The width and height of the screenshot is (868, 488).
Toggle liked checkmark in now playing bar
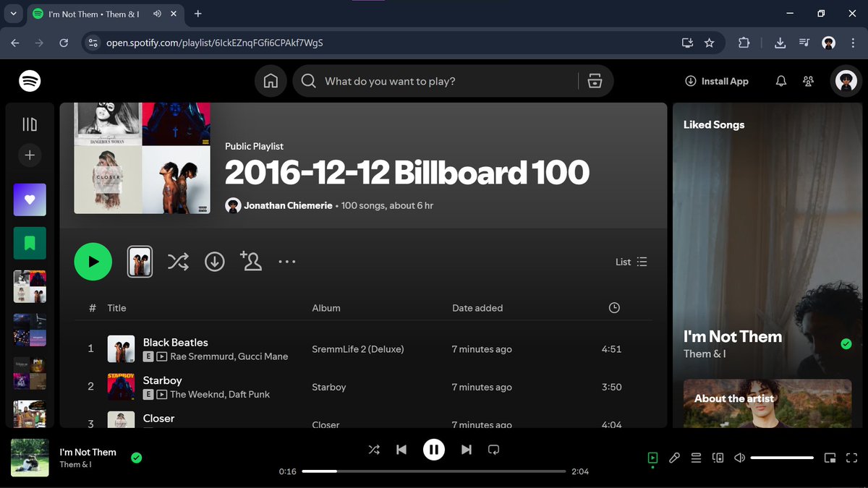137,457
